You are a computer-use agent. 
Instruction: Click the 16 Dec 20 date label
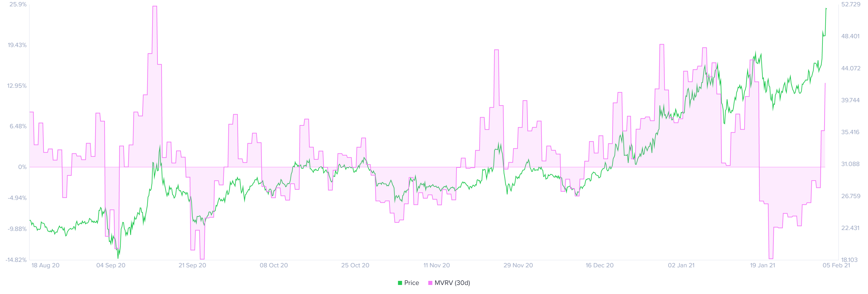[x=599, y=265]
